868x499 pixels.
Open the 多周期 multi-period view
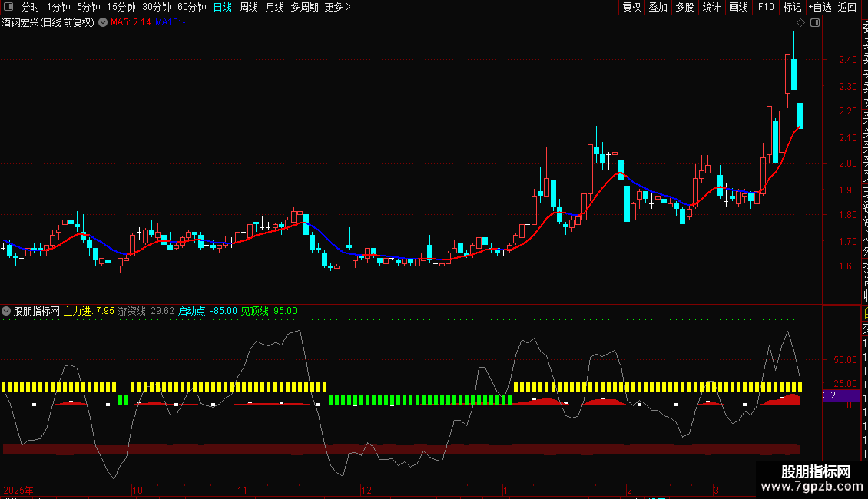304,7
